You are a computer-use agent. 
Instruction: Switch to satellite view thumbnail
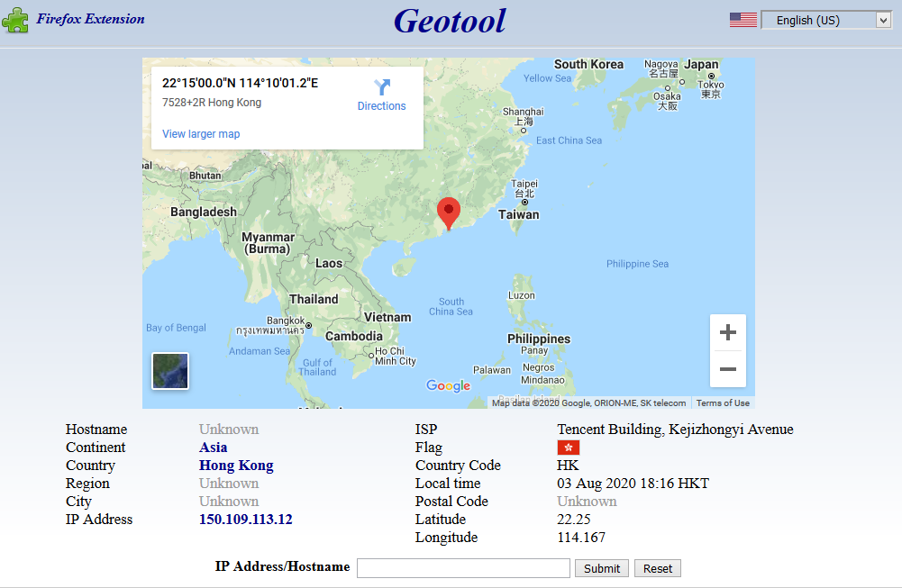(x=170, y=371)
